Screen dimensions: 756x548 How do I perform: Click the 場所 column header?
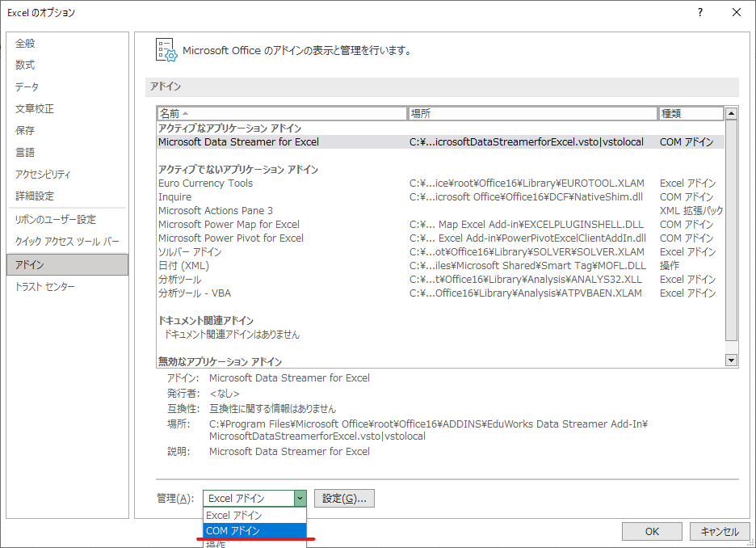coord(532,113)
